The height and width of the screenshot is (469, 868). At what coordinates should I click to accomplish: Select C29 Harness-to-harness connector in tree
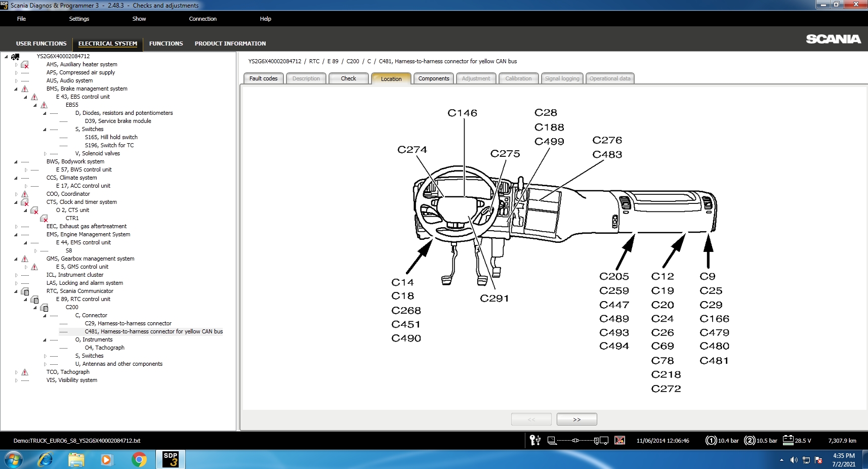128,324
